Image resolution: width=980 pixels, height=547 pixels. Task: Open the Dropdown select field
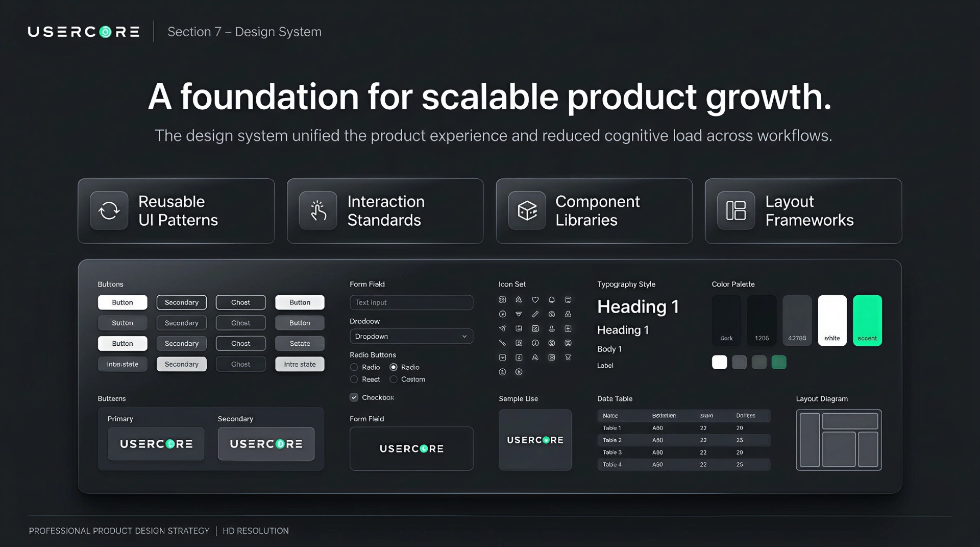411,337
